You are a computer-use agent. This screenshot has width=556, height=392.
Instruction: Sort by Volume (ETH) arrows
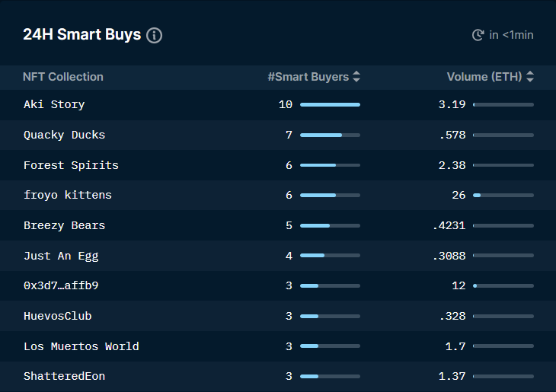pyautogui.click(x=530, y=77)
